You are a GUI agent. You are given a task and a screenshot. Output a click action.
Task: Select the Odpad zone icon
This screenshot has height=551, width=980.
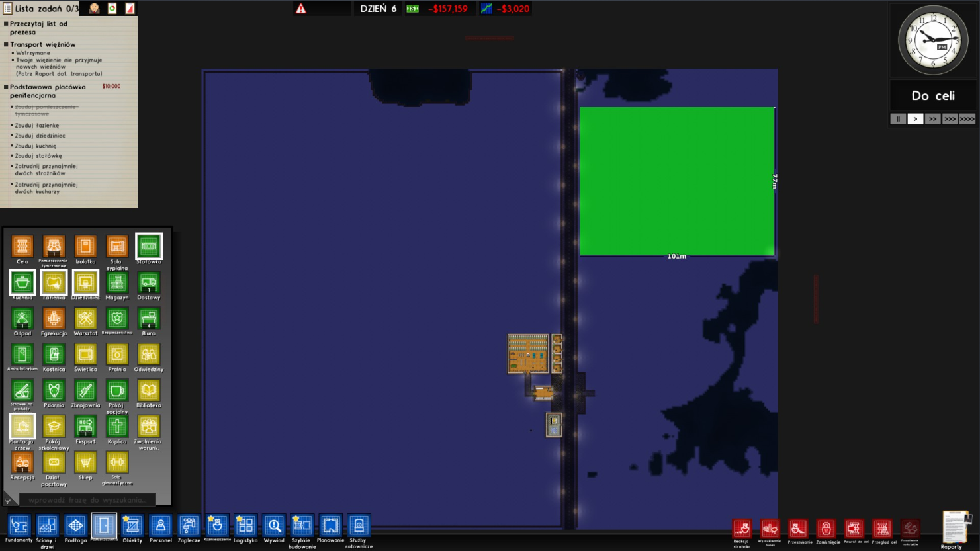pos(22,318)
